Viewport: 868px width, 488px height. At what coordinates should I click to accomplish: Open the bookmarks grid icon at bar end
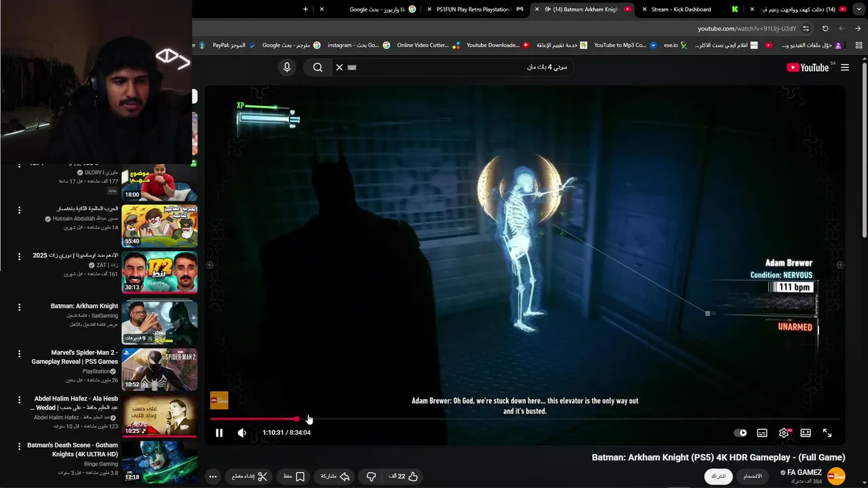(x=859, y=45)
